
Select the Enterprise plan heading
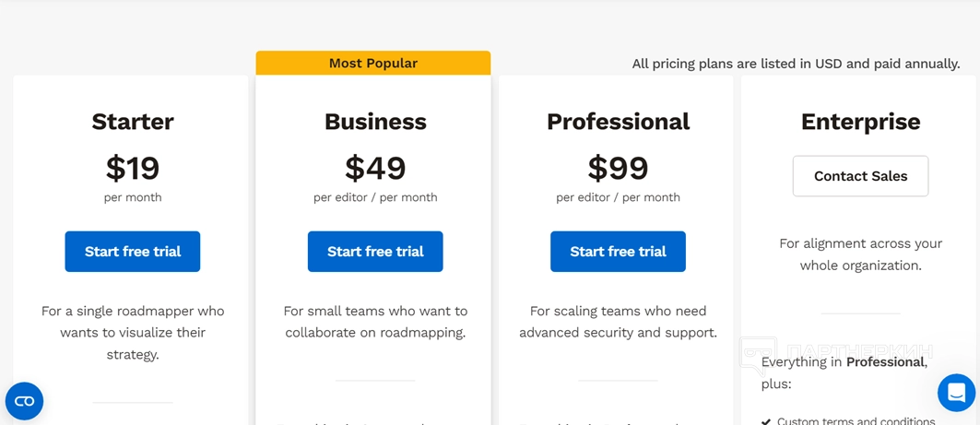click(x=860, y=122)
